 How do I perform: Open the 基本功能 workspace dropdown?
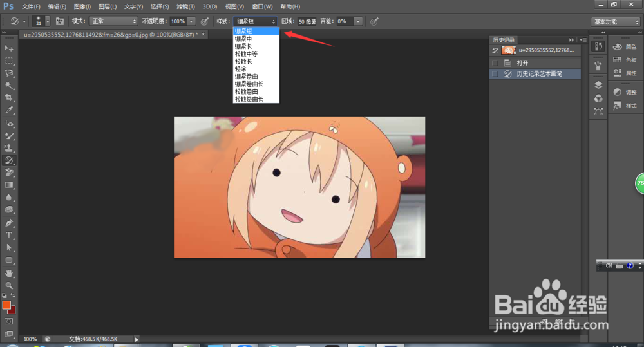coord(616,22)
